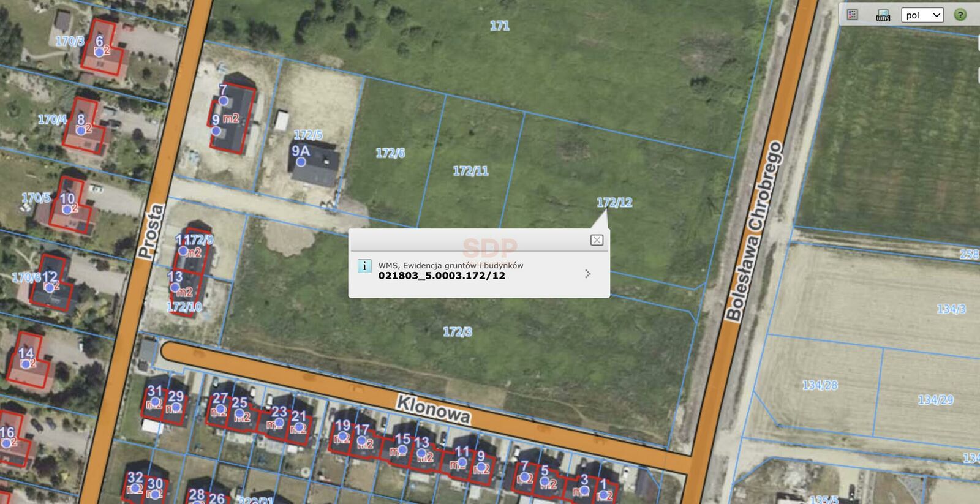
Task: Open the WMS layers icon
Action: click(x=883, y=15)
